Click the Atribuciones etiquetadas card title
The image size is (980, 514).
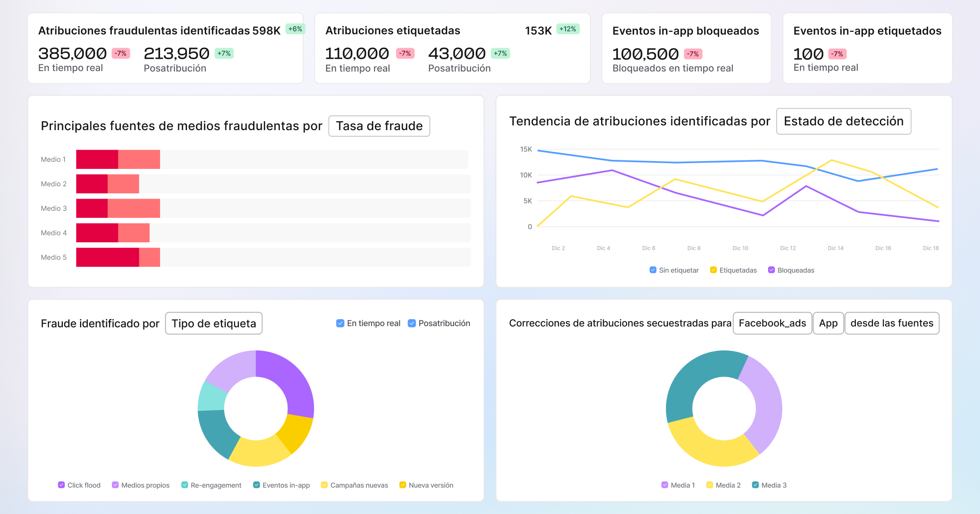(393, 31)
